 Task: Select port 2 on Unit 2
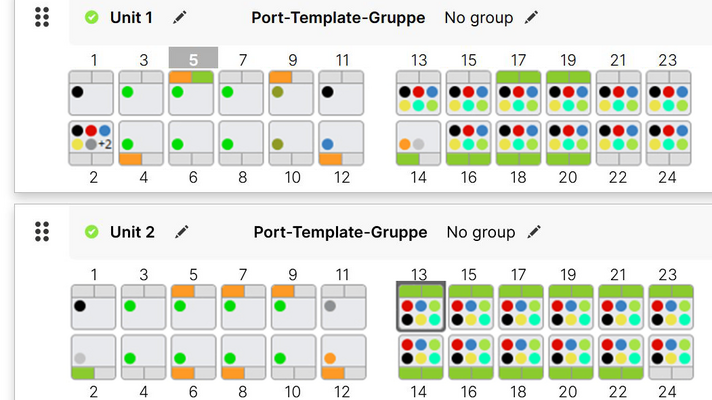(91, 357)
